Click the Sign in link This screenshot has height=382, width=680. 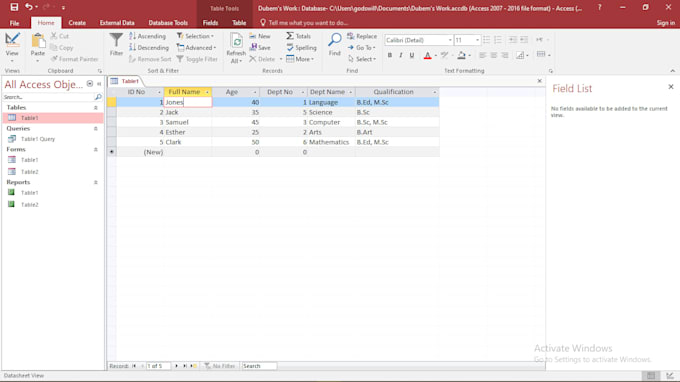click(x=665, y=23)
